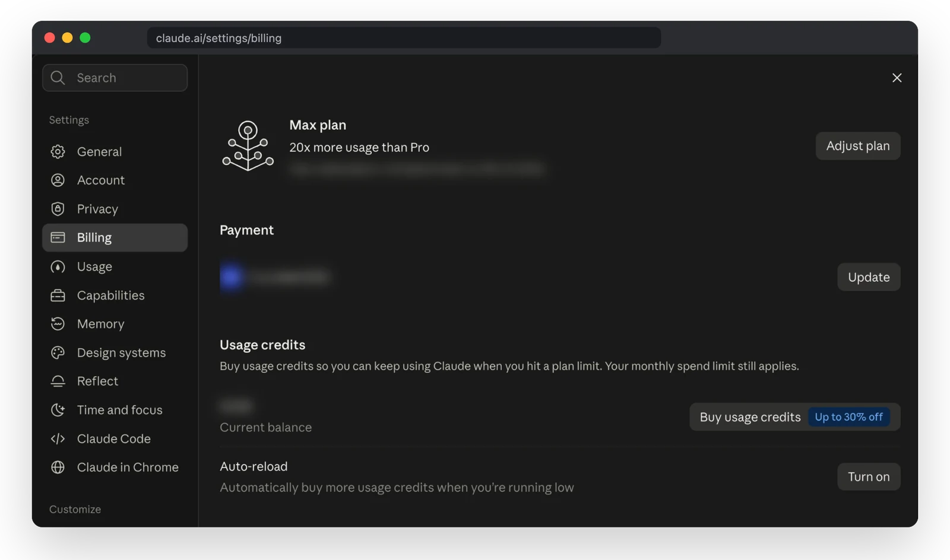Go to Account settings
This screenshot has height=560, width=950.
pos(115,180)
